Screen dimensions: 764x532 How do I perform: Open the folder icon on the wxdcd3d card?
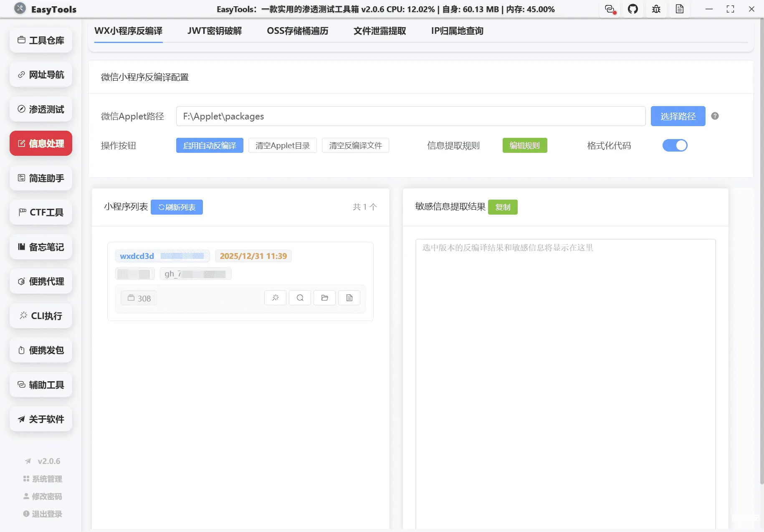tap(324, 298)
